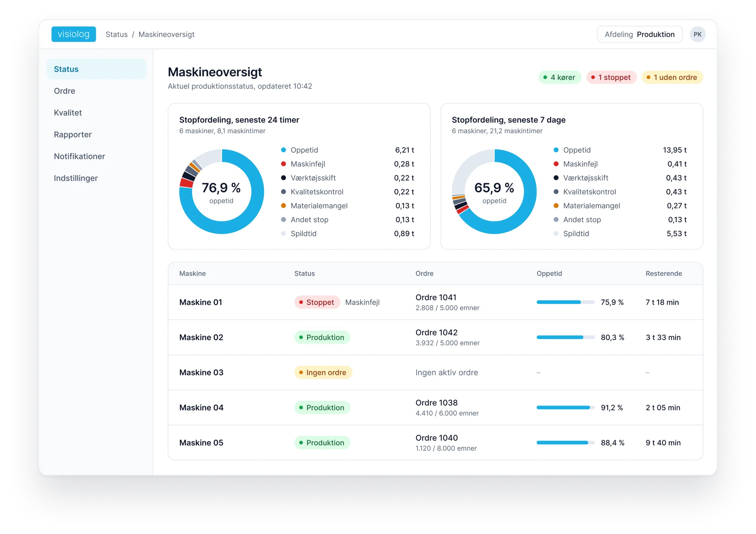Click Oppetid legend in the 7 dage card
Screen dimensions: 756x534
572,150
